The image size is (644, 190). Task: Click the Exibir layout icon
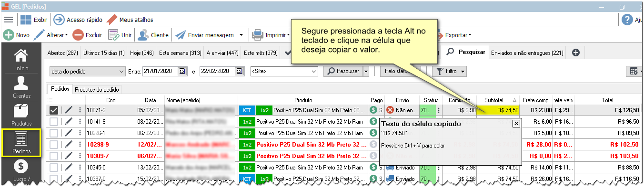(26, 20)
